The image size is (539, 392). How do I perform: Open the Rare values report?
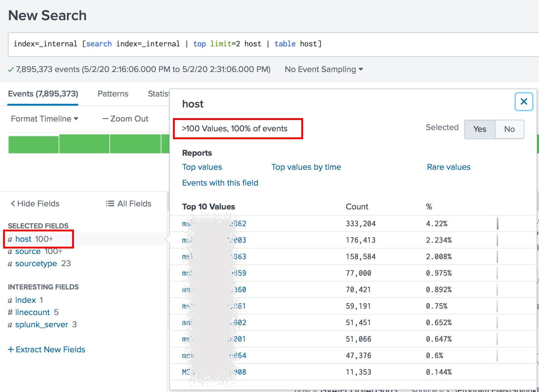coord(449,167)
